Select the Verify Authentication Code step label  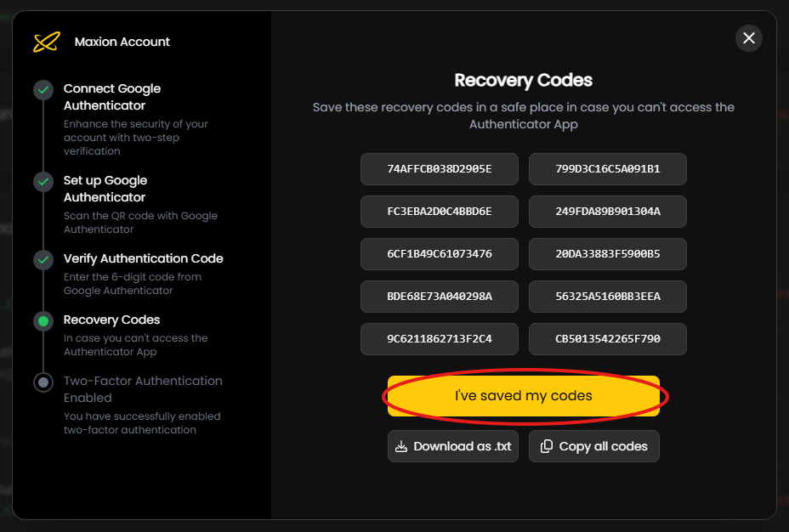[143, 258]
